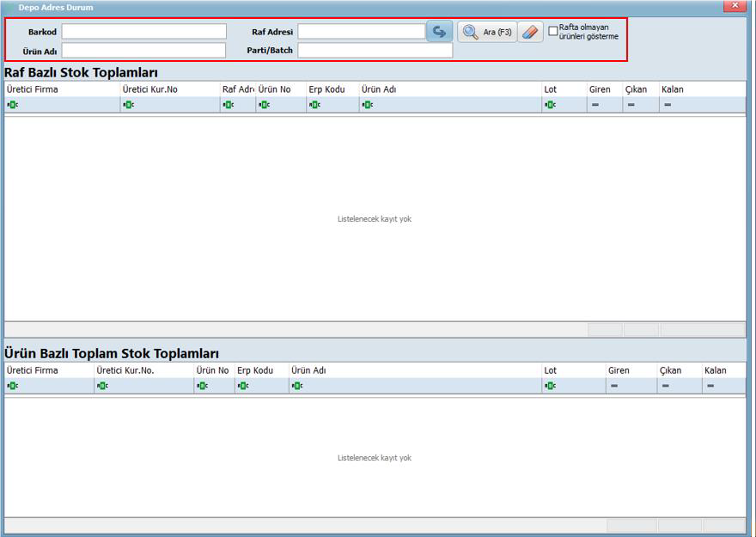Click the Barkod input field

[x=143, y=32]
